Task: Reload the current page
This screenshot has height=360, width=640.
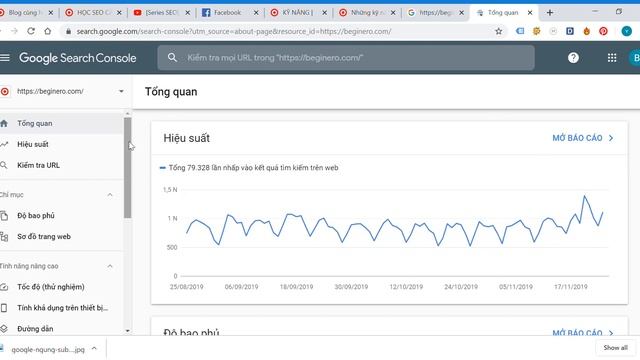Action: (x=31, y=31)
